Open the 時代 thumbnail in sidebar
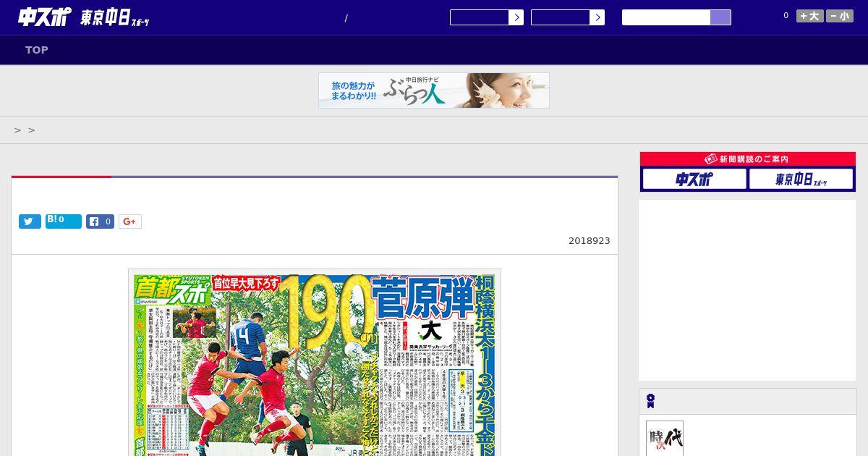Viewport: 868px width, 456px height. tap(665, 438)
